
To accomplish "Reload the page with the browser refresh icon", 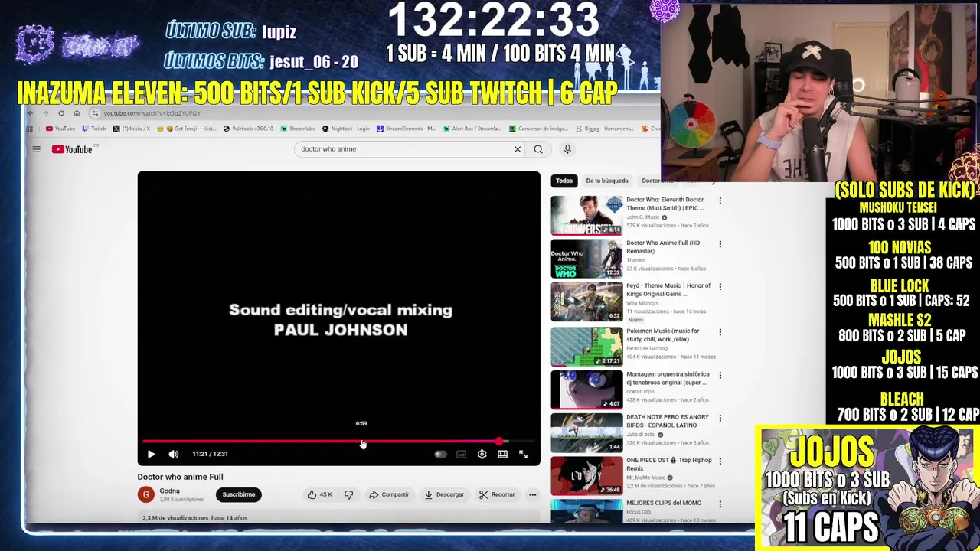I will 61,113.
